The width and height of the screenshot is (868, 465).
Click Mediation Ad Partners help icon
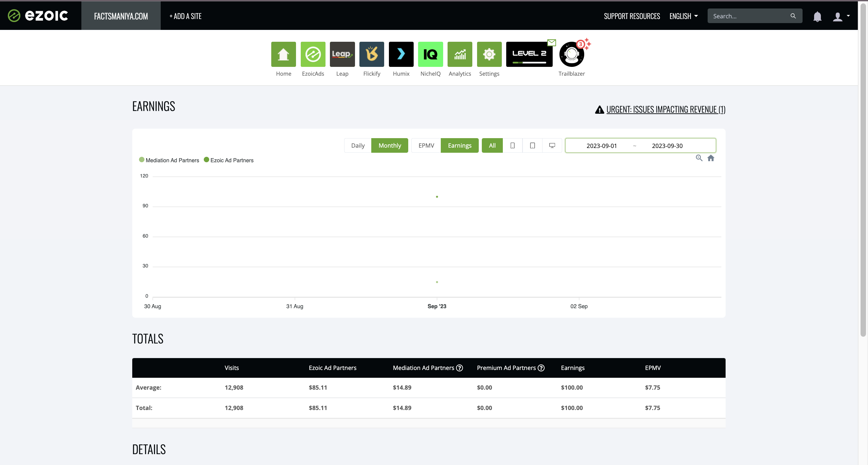pos(459,368)
